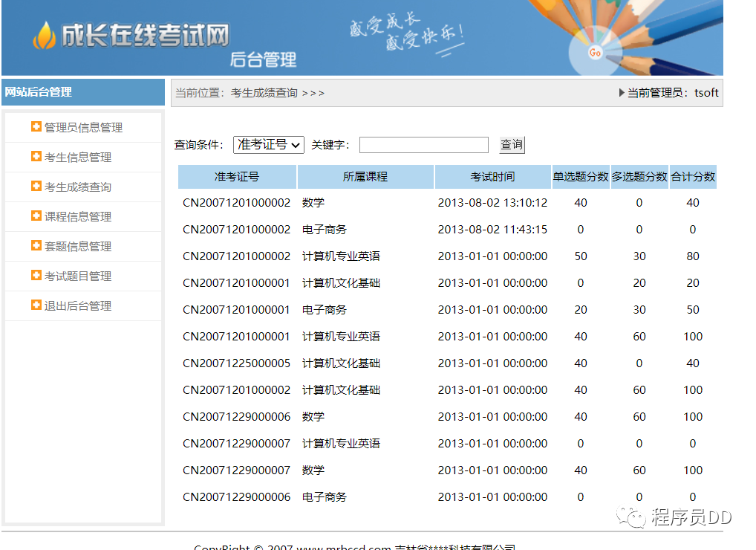Click the plus icon beside 套题信息管理

click(x=36, y=245)
